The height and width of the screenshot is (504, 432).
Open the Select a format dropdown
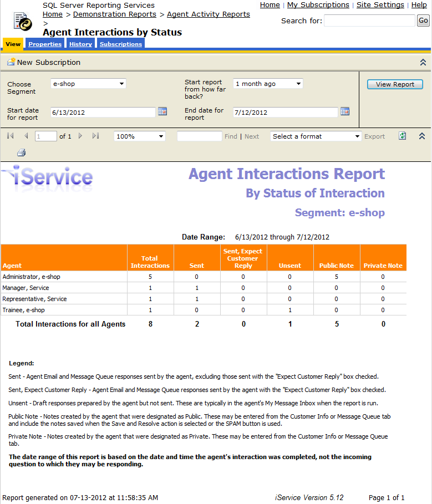[x=316, y=136]
